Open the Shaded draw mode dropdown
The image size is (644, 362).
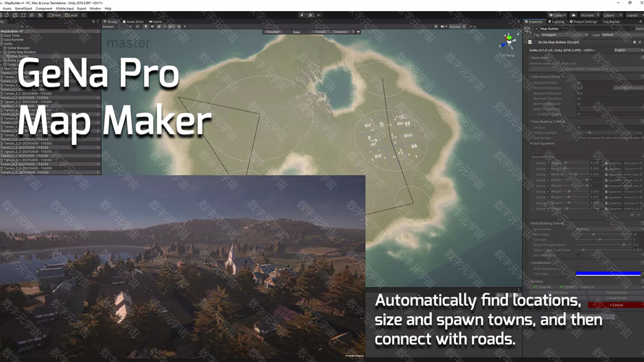pyautogui.click(x=117, y=27)
